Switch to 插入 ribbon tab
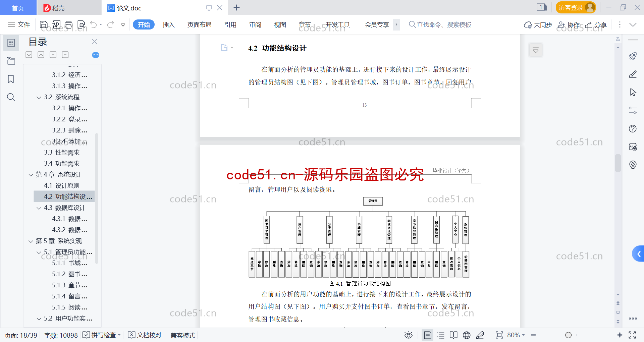 pyautogui.click(x=168, y=24)
